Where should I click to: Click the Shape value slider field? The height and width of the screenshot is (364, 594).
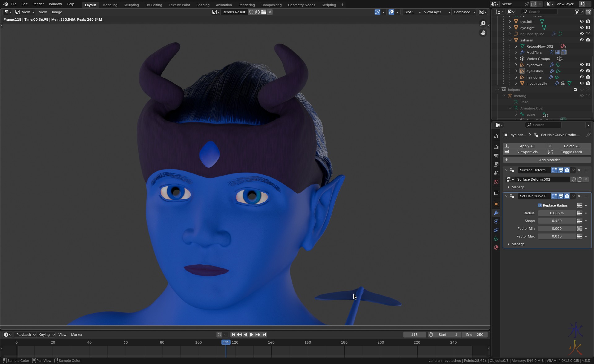tap(557, 221)
